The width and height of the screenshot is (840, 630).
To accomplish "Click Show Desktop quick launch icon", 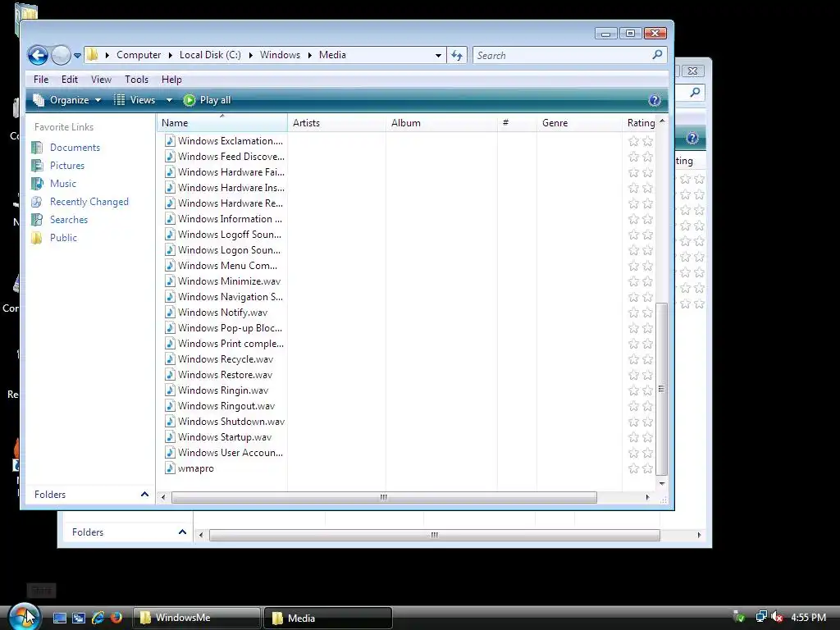I will [59, 618].
